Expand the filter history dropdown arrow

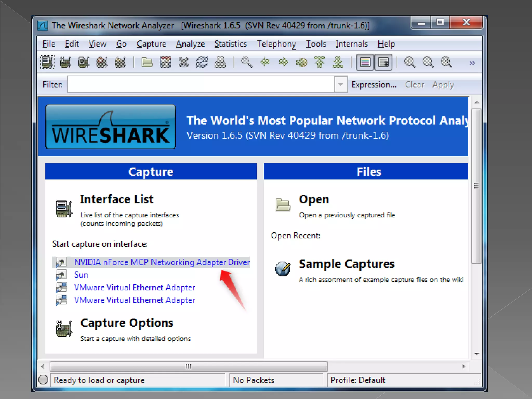click(341, 84)
